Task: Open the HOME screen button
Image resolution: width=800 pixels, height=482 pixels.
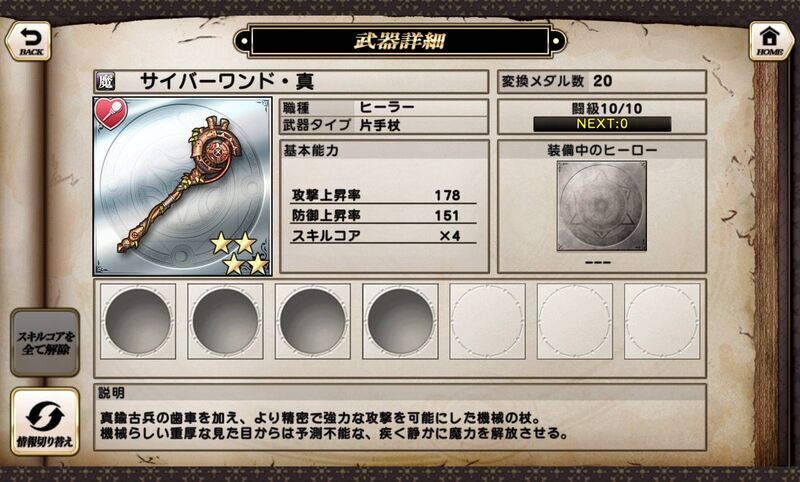Action: tap(770, 41)
